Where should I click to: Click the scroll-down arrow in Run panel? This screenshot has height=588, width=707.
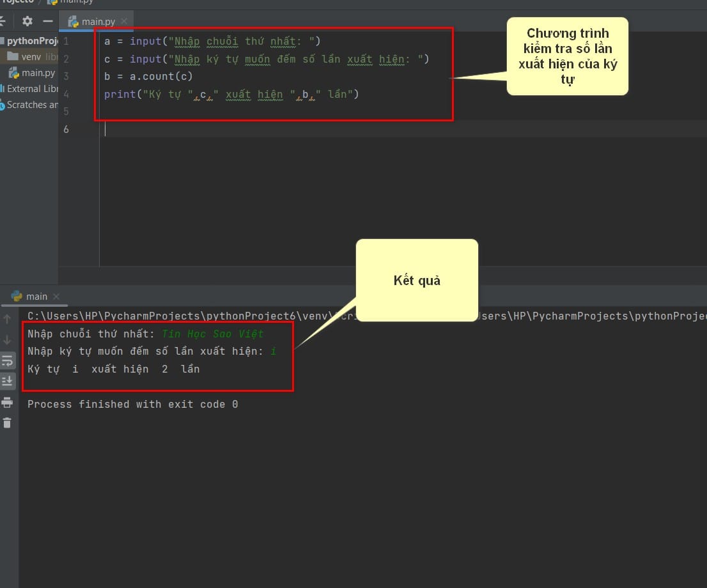(x=7, y=339)
